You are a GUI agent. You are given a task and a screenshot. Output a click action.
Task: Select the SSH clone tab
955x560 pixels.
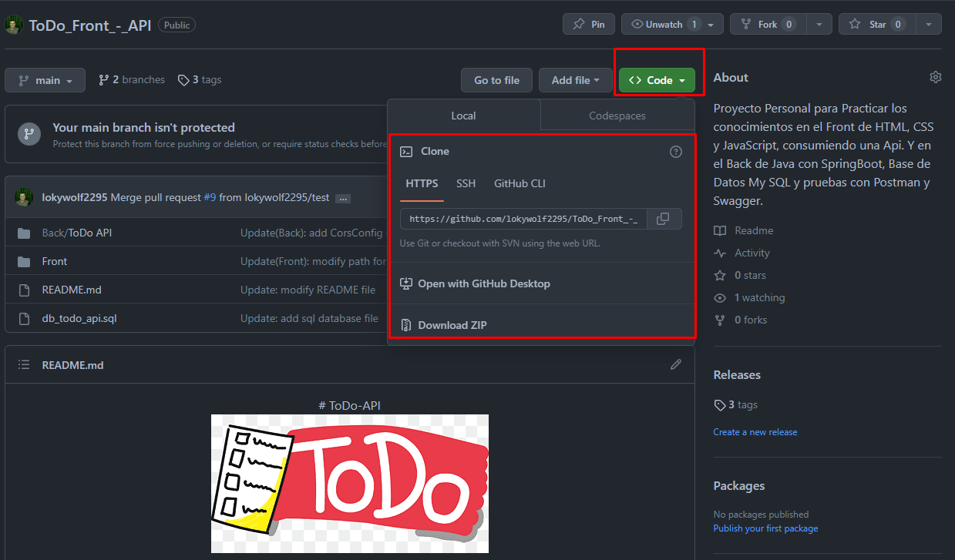pos(466,183)
